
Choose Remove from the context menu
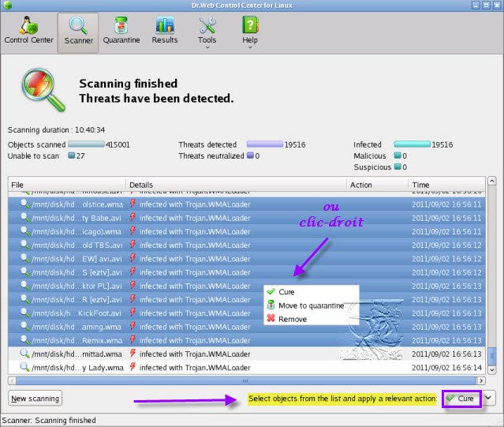(311, 319)
